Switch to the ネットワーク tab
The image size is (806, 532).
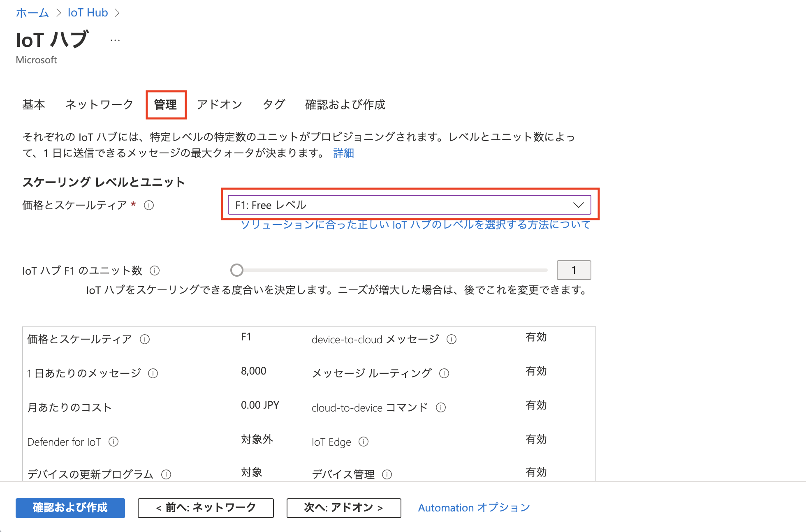point(99,105)
